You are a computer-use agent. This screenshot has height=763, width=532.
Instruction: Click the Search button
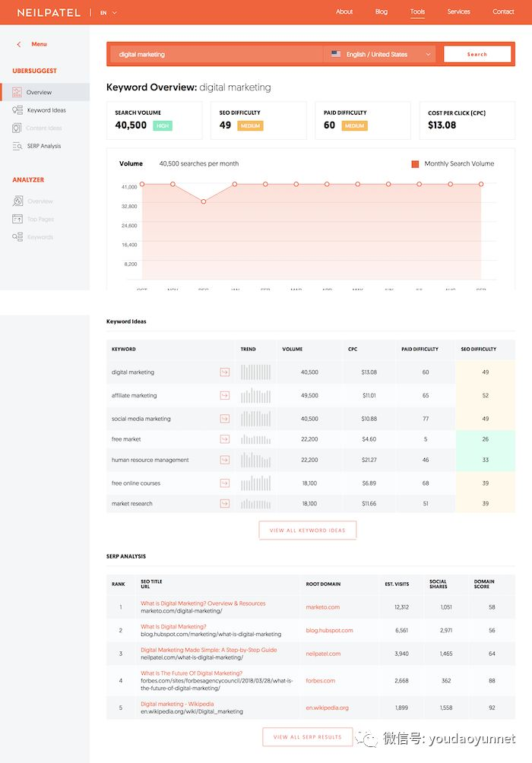point(477,54)
